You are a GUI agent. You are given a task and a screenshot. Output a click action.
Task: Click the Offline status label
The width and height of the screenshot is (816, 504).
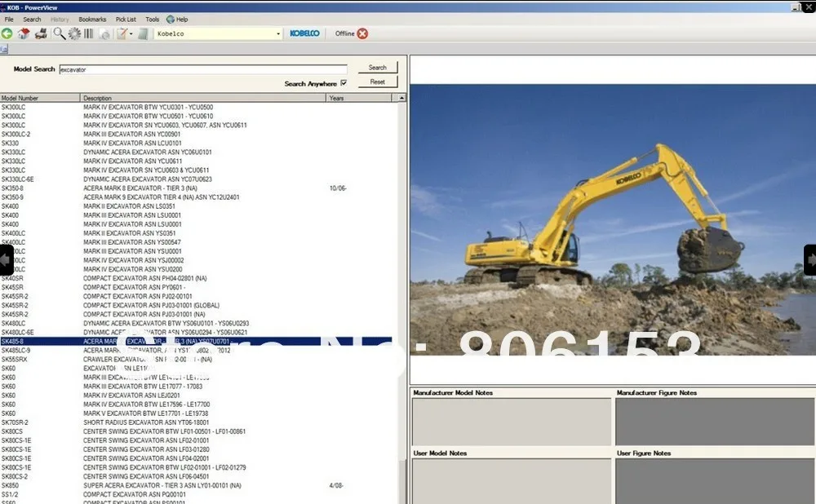click(x=344, y=33)
